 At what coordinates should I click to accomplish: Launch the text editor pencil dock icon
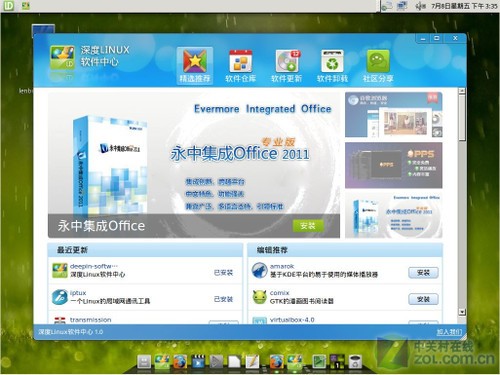(252, 362)
